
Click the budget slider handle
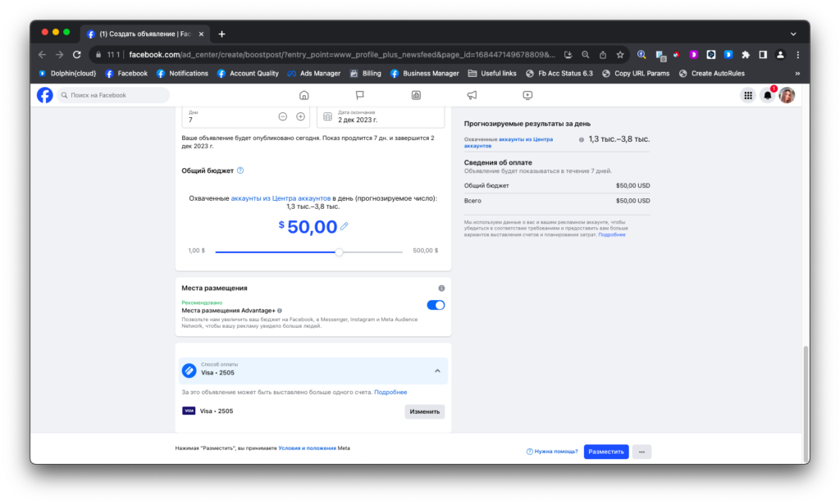[339, 252]
